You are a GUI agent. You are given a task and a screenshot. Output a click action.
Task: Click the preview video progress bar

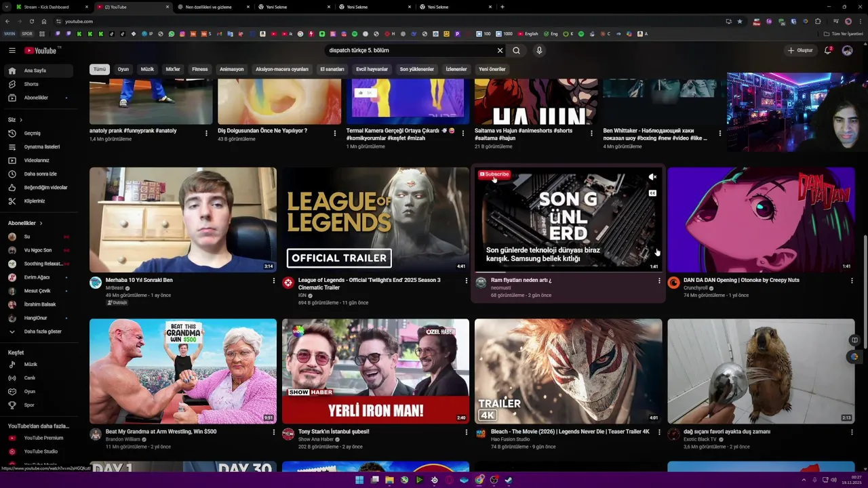(568, 272)
